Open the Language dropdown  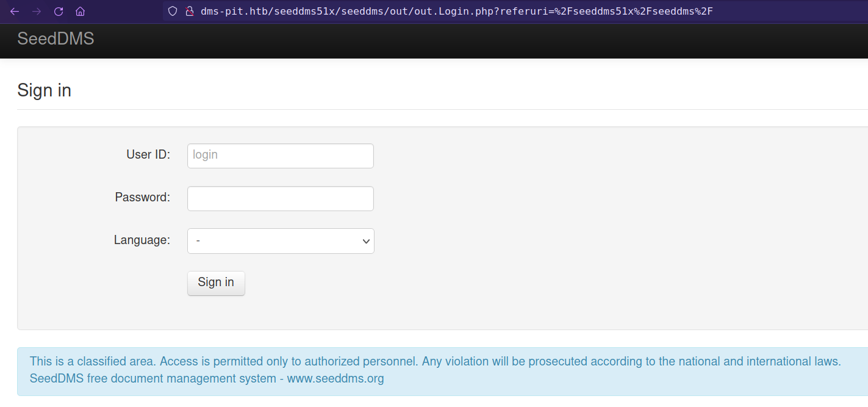tap(280, 241)
